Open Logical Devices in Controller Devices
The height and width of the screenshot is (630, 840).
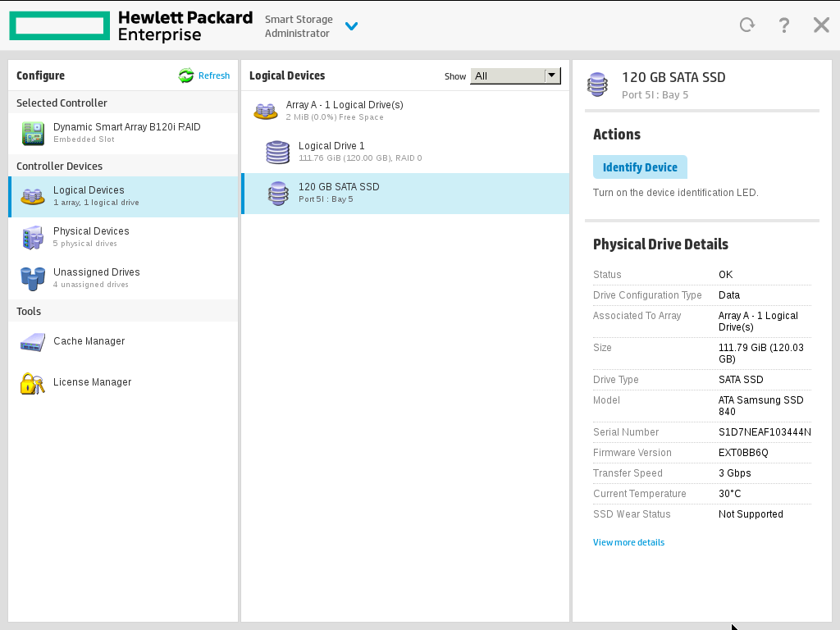pyautogui.click(x=123, y=197)
